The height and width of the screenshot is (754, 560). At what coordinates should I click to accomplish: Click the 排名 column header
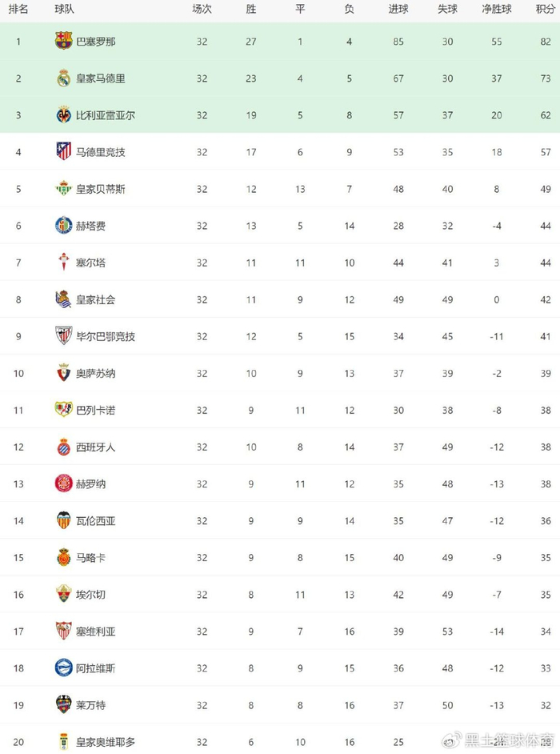pos(18,9)
